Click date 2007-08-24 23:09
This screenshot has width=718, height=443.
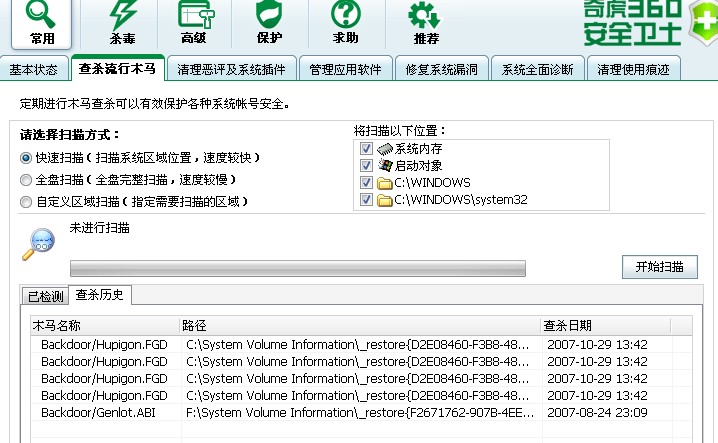pos(597,413)
